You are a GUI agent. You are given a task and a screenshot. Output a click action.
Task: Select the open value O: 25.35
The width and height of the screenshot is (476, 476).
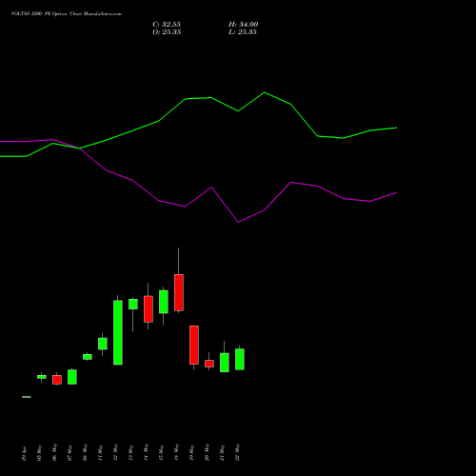coord(167,32)
